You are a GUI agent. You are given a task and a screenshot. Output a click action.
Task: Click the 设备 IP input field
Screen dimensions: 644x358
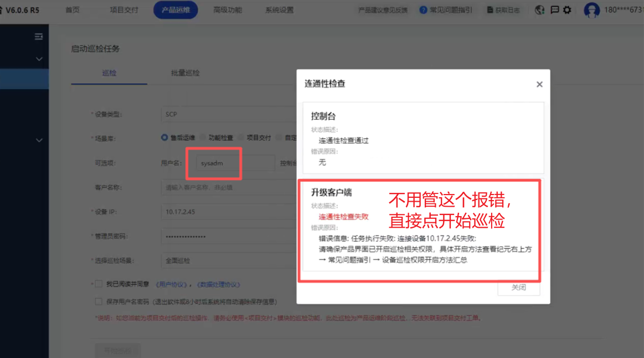228,212
